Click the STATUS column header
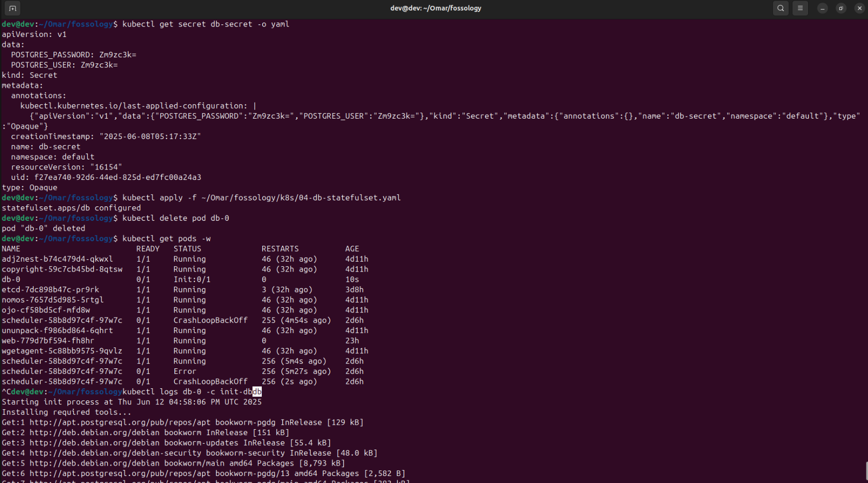868x483 pixels. coord(187,249)
